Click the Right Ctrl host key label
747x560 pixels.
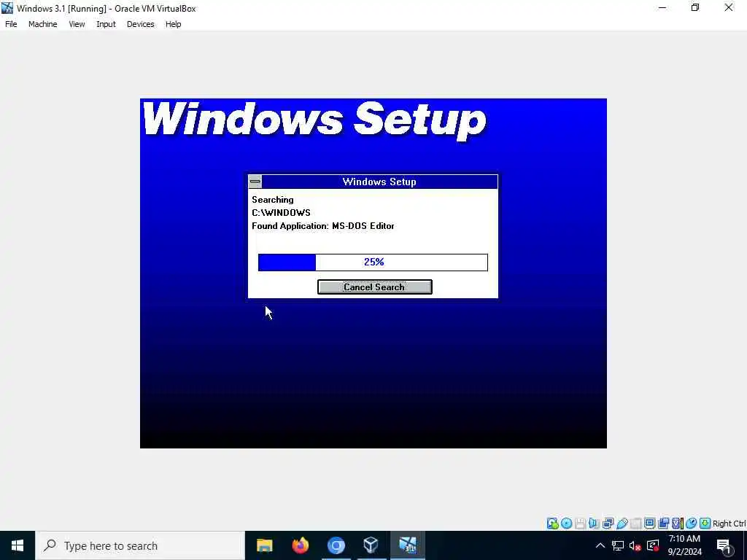pos(729,524)
